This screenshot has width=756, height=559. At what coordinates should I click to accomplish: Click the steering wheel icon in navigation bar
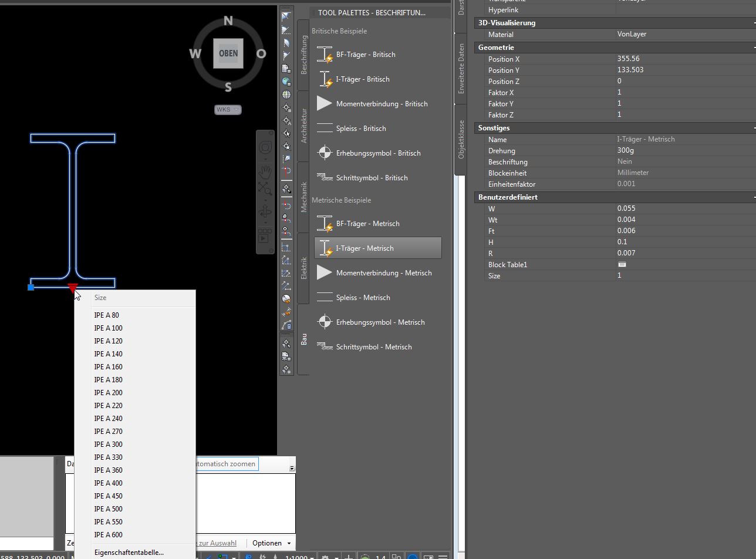(x=265, y=147)
